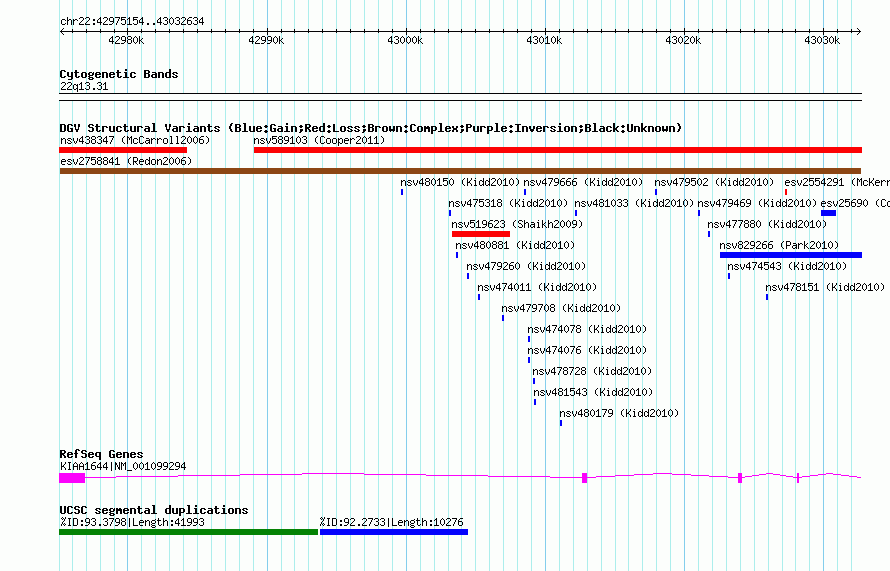The image size is (890, 571).
Task: Click the chr22:42975154..43032634 coordinates text
Action: pos(132,21)
